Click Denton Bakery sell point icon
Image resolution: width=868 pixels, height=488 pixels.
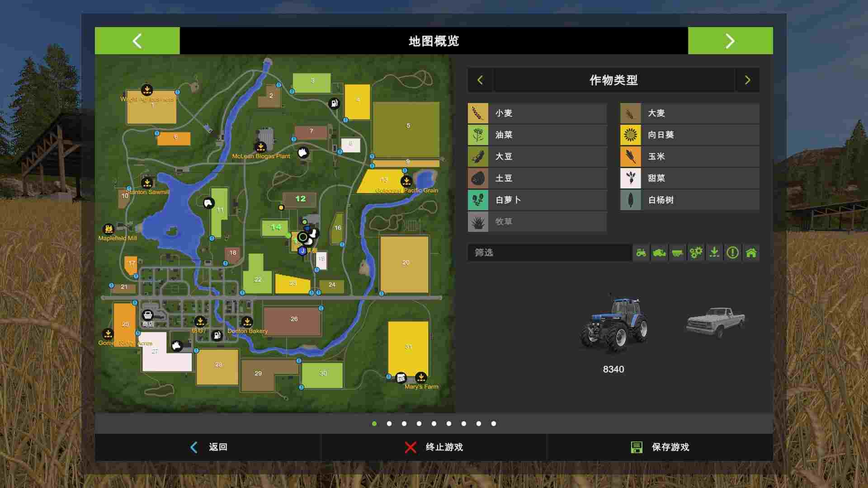click(x=247, y=322)
